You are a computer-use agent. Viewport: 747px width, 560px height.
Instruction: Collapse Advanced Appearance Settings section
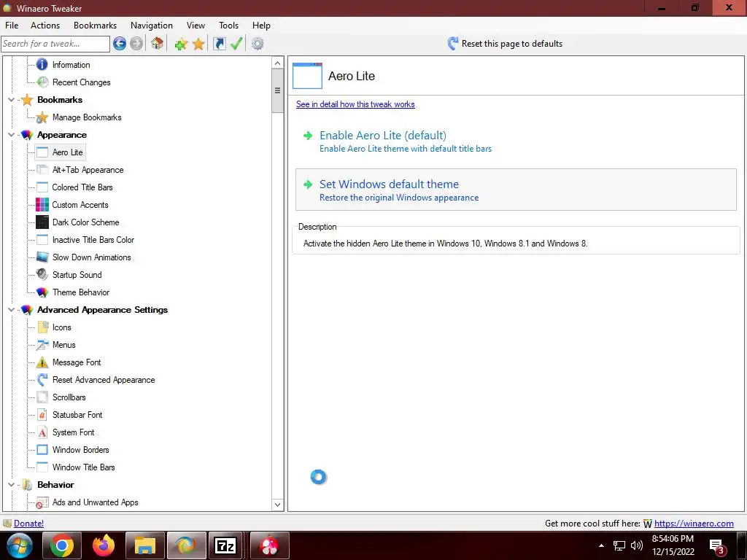pyautogui.click(x=12, y=309)
